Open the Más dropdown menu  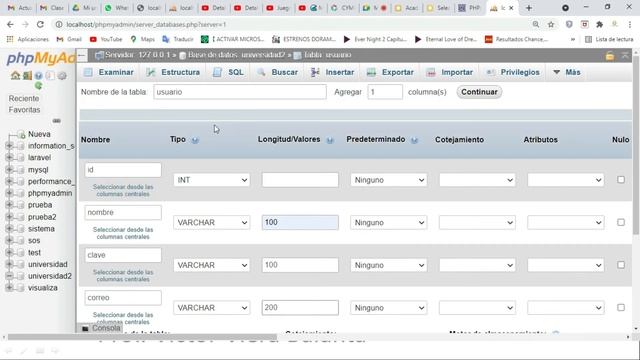point(567,72)
